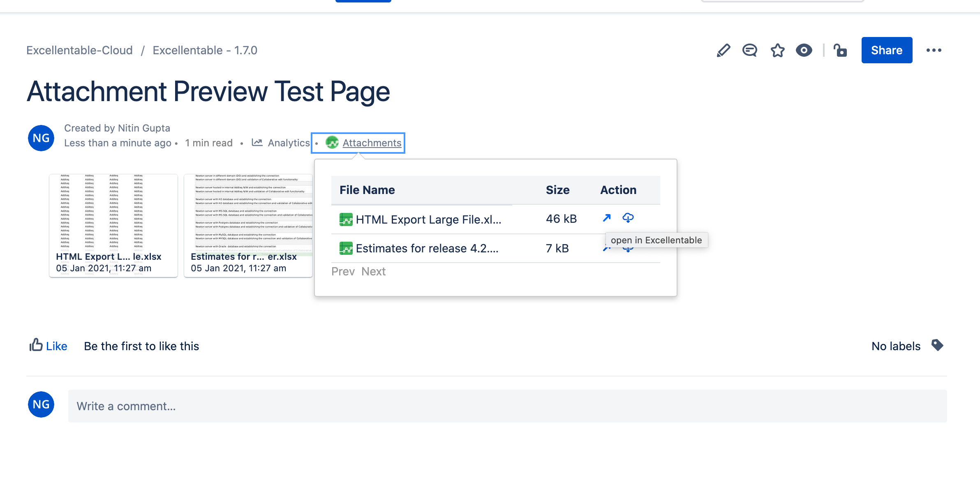Open inline comments icon in header

(750, 50)
